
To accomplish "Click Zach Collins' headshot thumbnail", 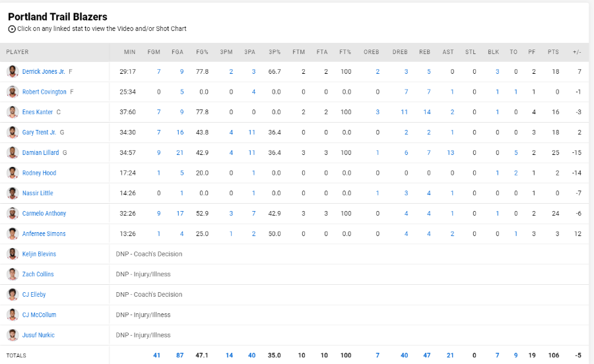I will tap(13, 274).
